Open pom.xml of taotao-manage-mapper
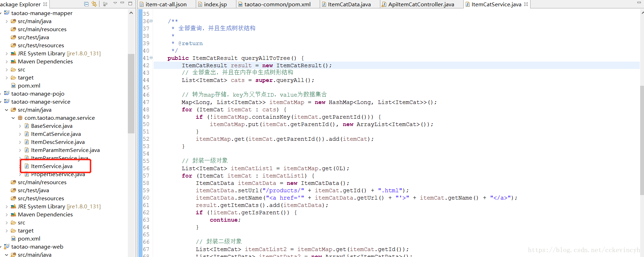The width and height of the screenshot is (644, 257). (29, 86)
